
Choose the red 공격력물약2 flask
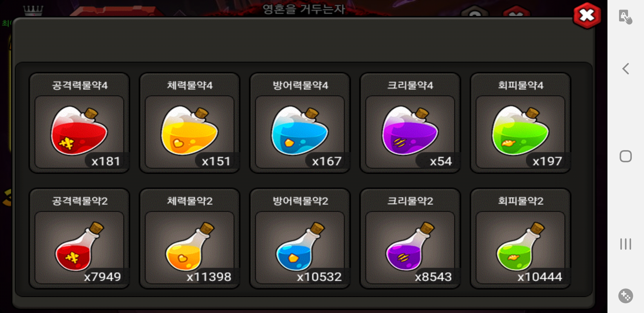click(79, 246)
